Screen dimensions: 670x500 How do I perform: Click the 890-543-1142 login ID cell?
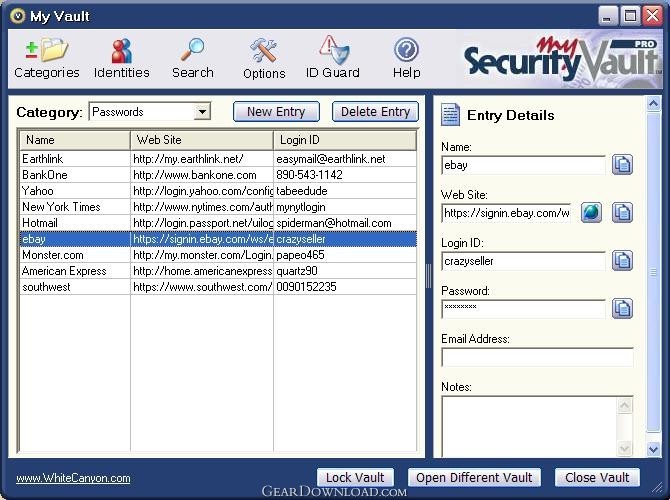tap(345, 175)
